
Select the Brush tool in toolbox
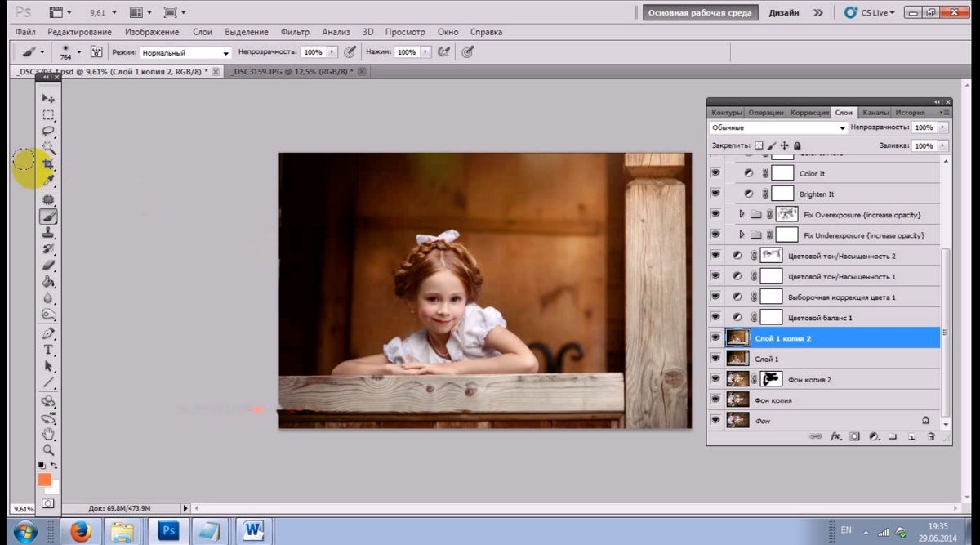tap(48, 217)
